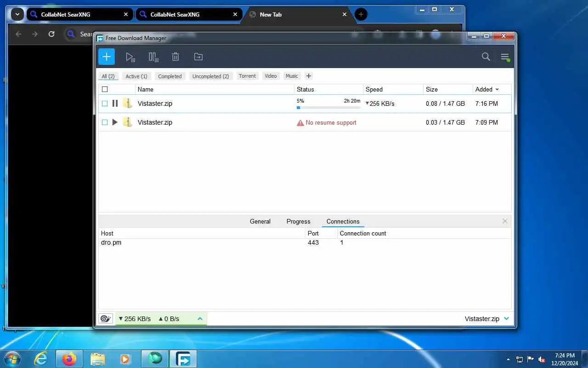Toggle snail speed mode icon
The height and width of the screenshot is (368, 588).
coord(106,318)
